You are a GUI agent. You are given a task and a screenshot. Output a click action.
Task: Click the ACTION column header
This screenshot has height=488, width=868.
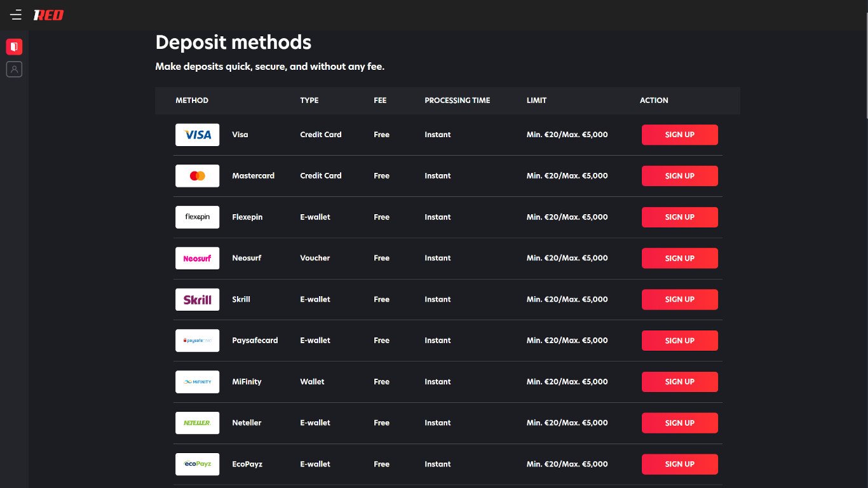coord(654,100)
